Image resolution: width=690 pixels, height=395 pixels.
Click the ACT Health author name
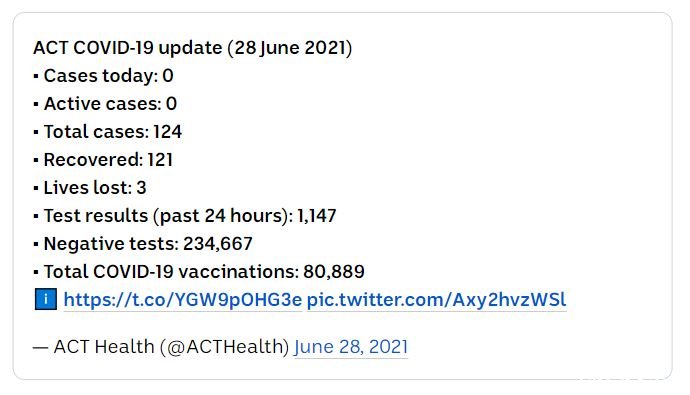(x=104, y=347)
